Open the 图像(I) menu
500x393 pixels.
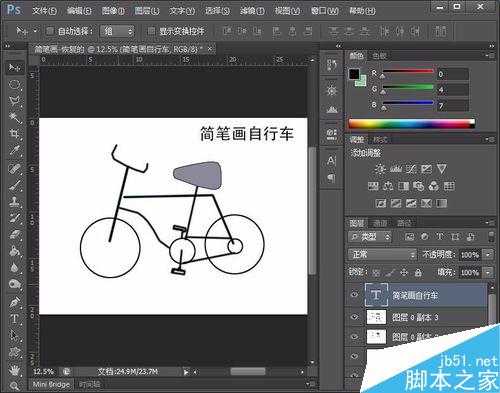pyautogui.click(x=113, y=11)
